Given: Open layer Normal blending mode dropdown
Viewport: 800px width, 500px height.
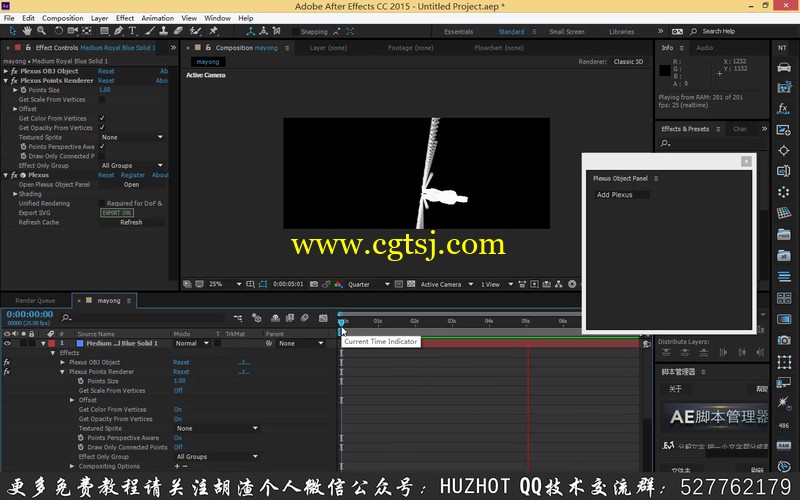Looking at the screenshot, I should 192,343.
